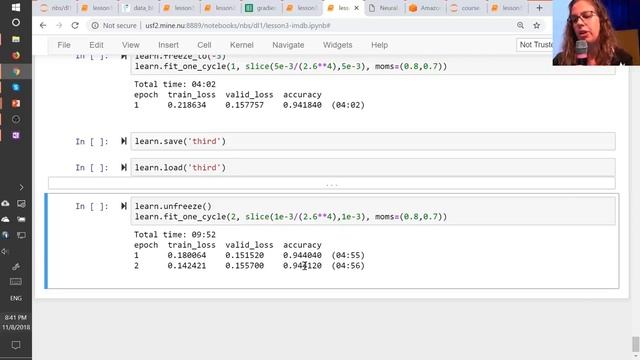The image size is (640, 360).
Task: Switch to the nbs/dl1 tab
Action: (x=56, y=8)
